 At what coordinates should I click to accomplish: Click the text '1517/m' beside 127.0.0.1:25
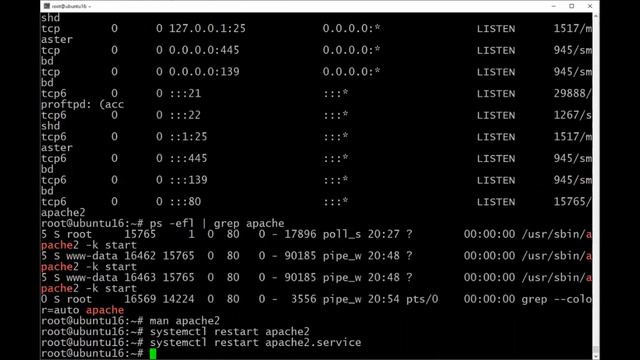[x=572, y=29]
